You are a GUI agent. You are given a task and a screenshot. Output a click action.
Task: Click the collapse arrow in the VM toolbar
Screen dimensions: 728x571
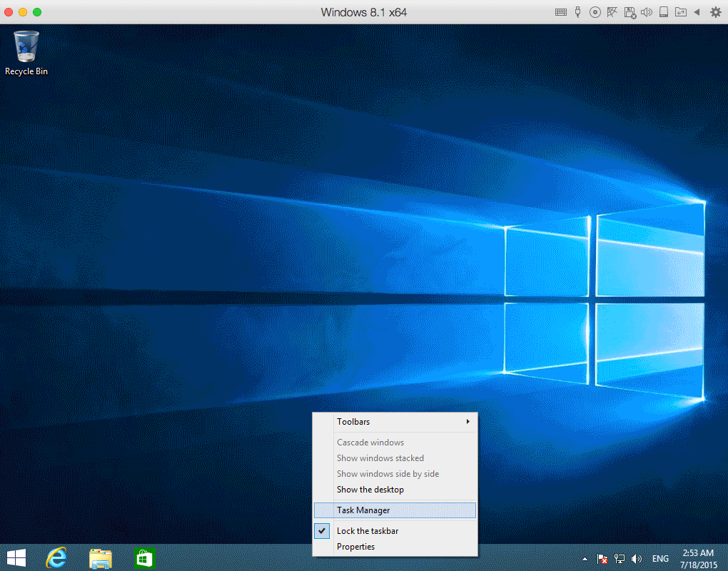click(697, 12)
